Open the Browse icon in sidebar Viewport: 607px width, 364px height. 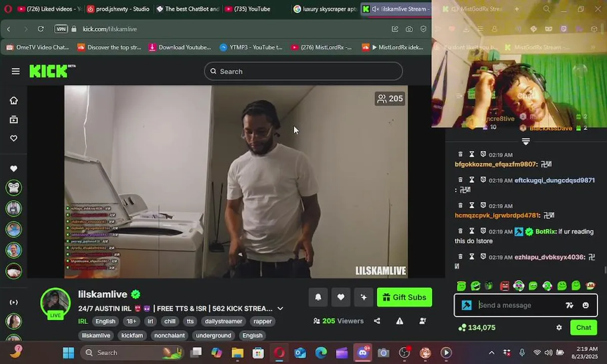tap(14, 119)
